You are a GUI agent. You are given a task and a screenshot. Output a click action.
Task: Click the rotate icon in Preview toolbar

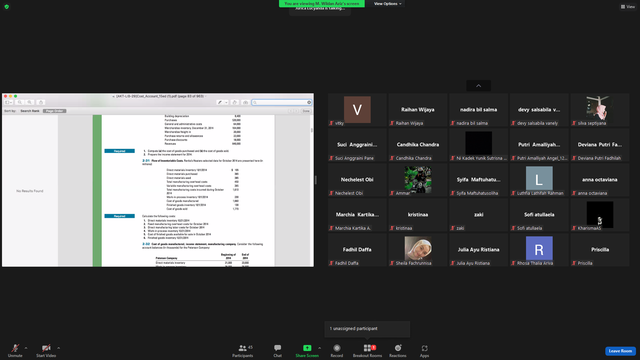click(x=235, y=102)
